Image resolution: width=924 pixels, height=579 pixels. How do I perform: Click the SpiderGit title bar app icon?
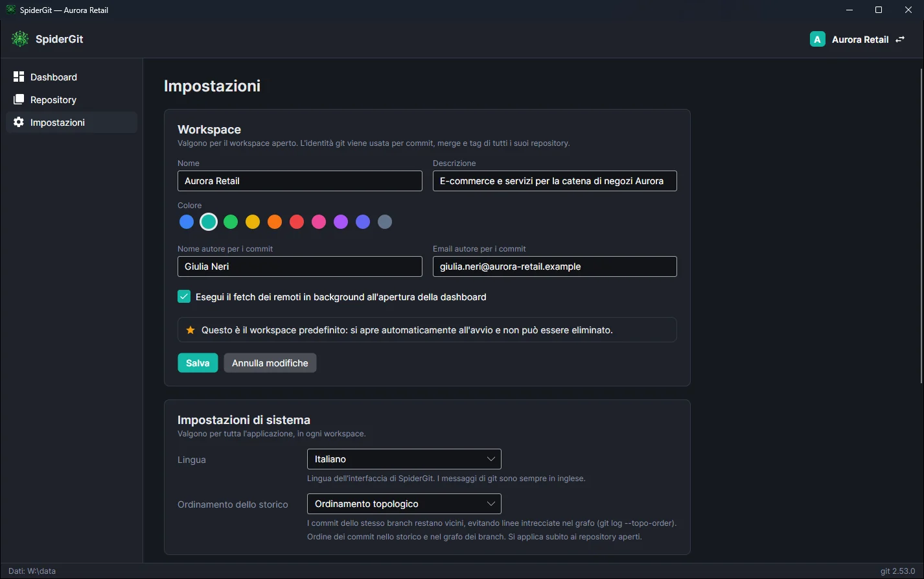10,10
